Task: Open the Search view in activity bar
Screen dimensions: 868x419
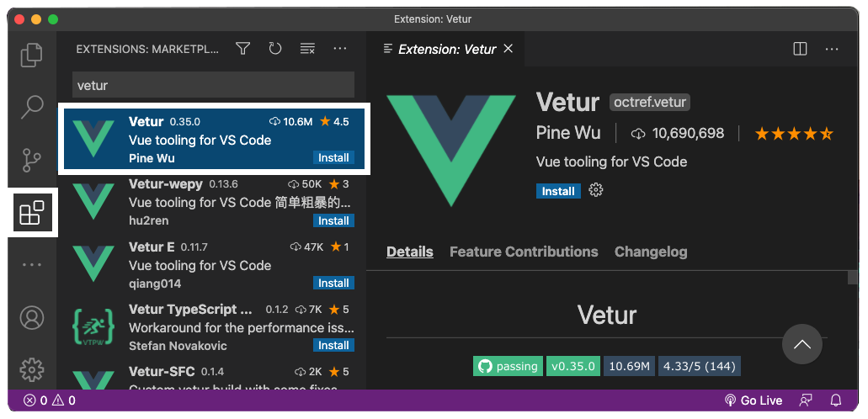Action: [31, 108]
